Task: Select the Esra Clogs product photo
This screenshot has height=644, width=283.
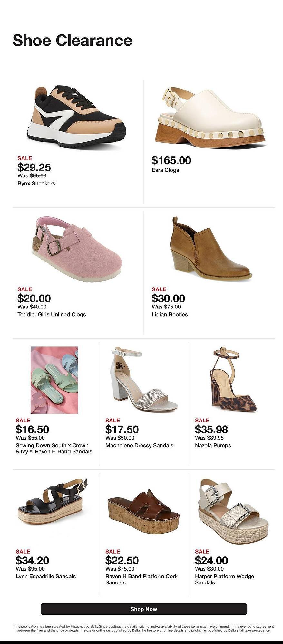Action: tap(212, 118)
